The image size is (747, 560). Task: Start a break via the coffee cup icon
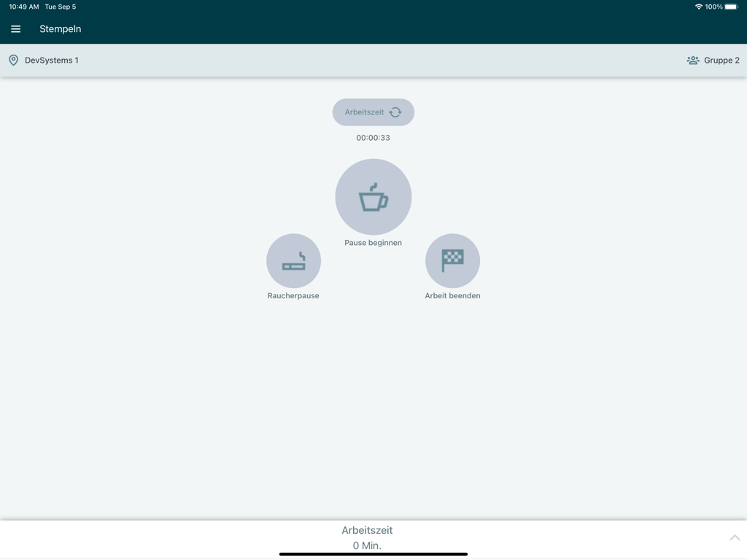(373, 196)
